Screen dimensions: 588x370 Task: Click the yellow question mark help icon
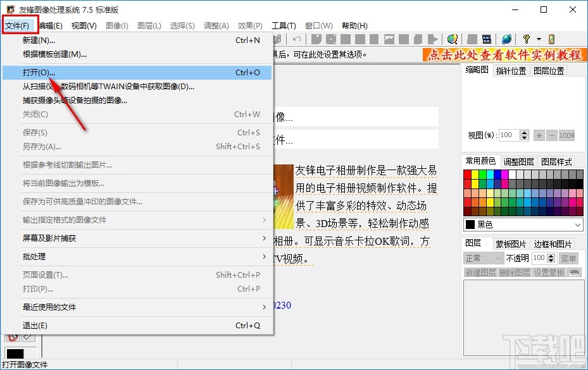click(x=525, y=39)
